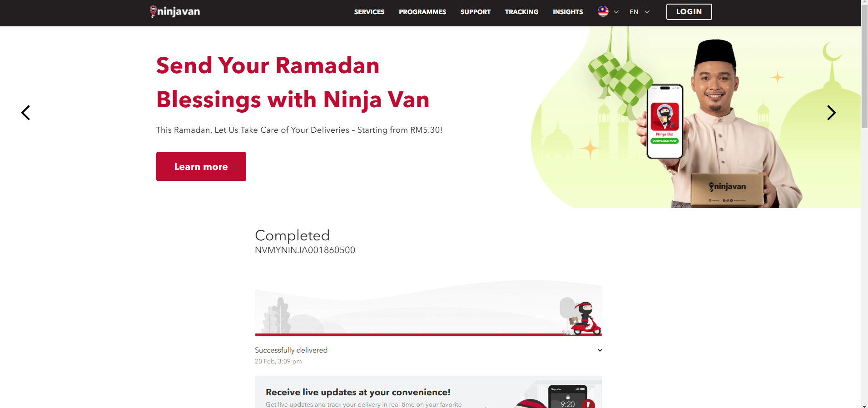Viewport: 868px width, 408px height.
Task: Click the ninja scooter delivery illustration
Action: pyautogui.click(x=581, y=317)
